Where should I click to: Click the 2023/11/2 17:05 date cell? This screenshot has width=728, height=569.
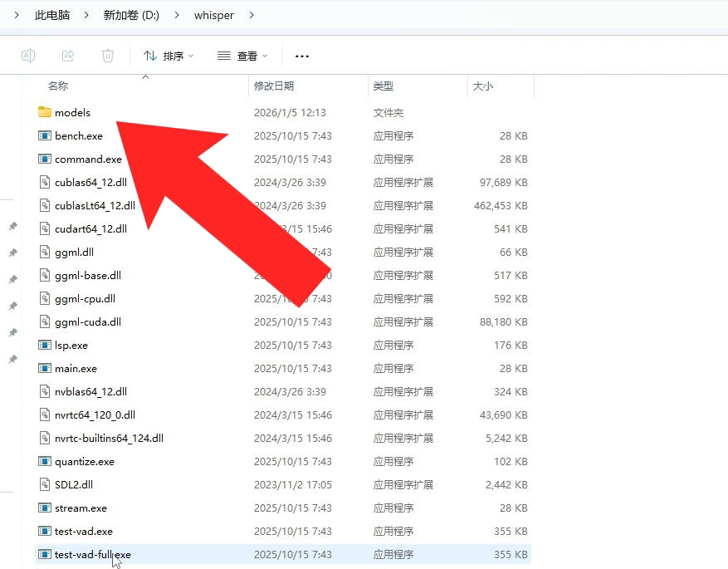click(x=292, y=485)
